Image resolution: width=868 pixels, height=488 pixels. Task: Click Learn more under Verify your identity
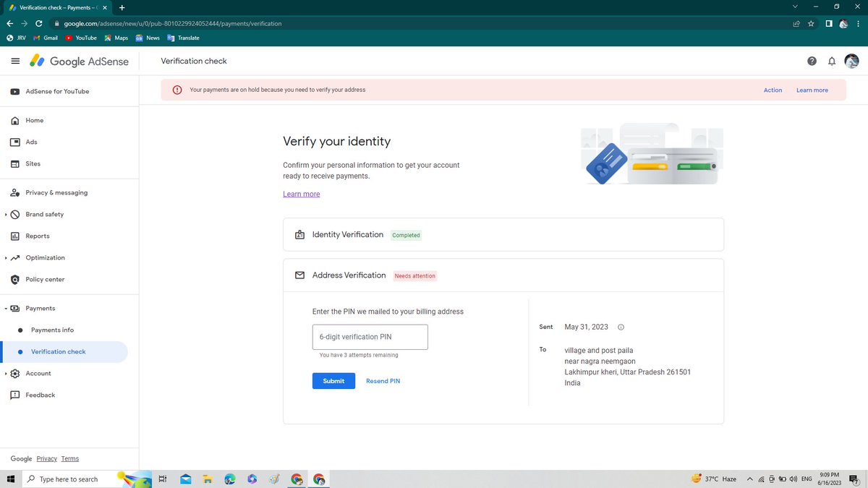[301, 194]
